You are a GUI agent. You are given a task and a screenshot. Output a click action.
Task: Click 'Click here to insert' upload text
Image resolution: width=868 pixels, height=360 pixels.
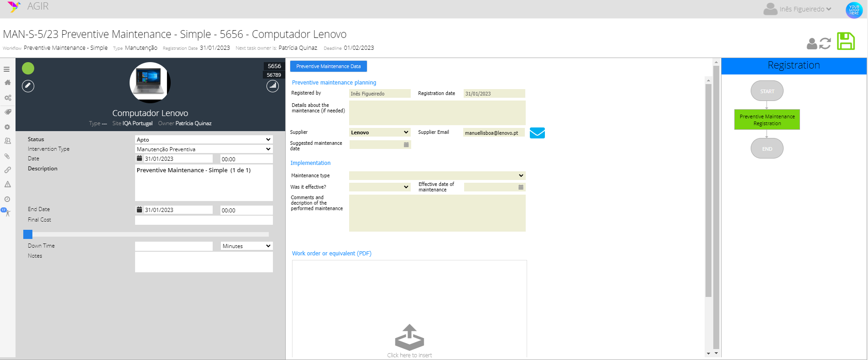pos(409,355)
